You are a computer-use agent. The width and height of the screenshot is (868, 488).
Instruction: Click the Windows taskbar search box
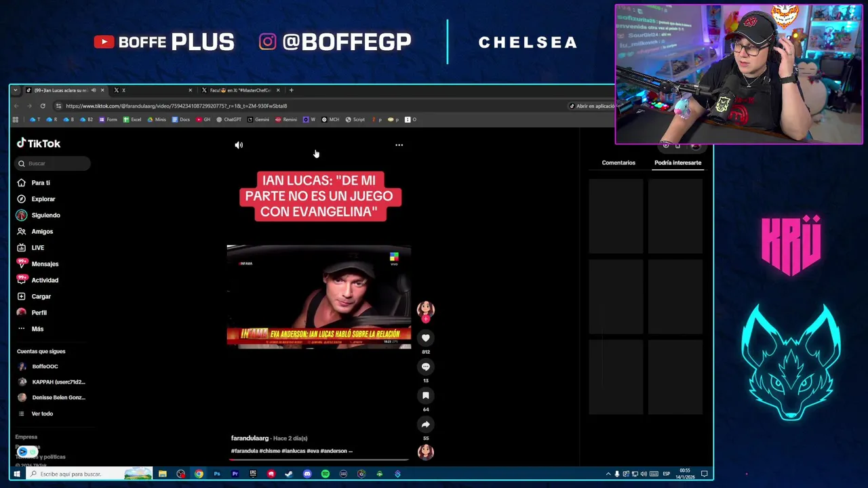88,474
